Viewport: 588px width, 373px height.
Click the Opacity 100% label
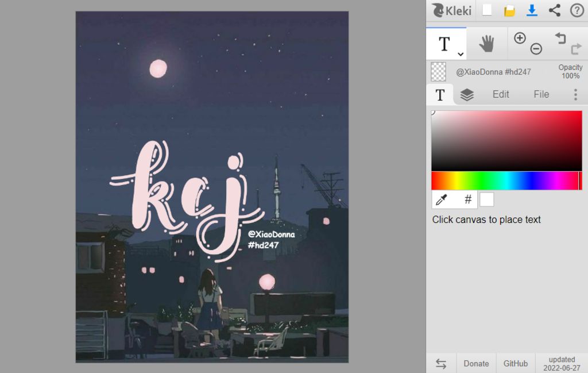(x=570, y=72)
